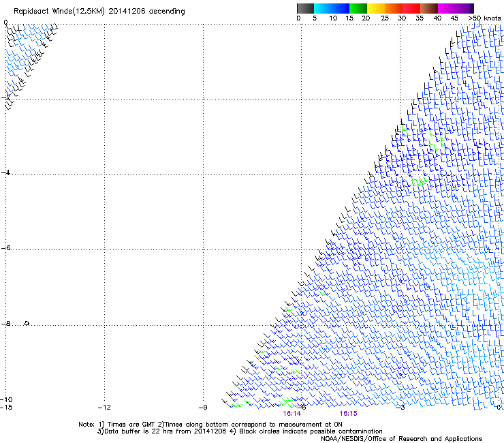Viewport: 504px width, 443px height.
Task: Click the gray 0–5 knots color segment
Action: pyautogui.click(x=305, y=8)
